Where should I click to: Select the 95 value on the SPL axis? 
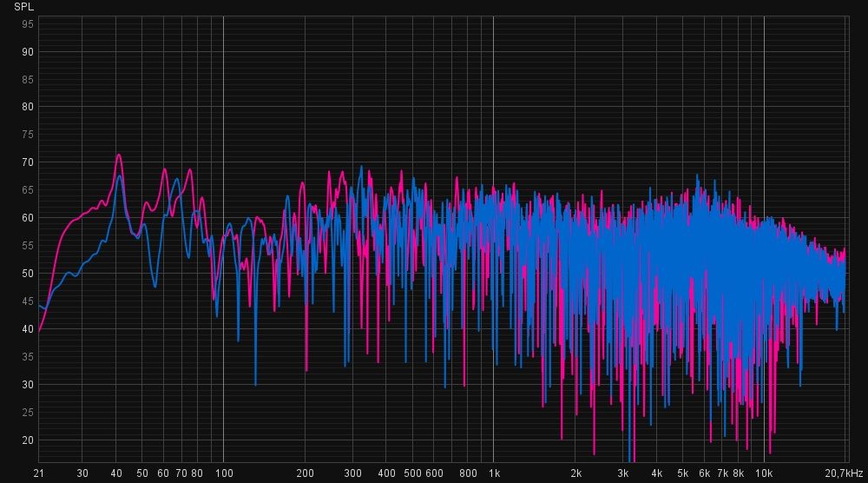(28, 24)
